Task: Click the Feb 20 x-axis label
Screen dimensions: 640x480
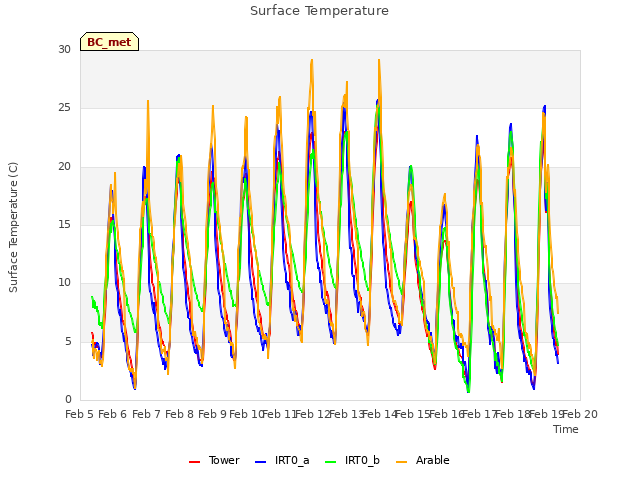Action: coord(580,414)
